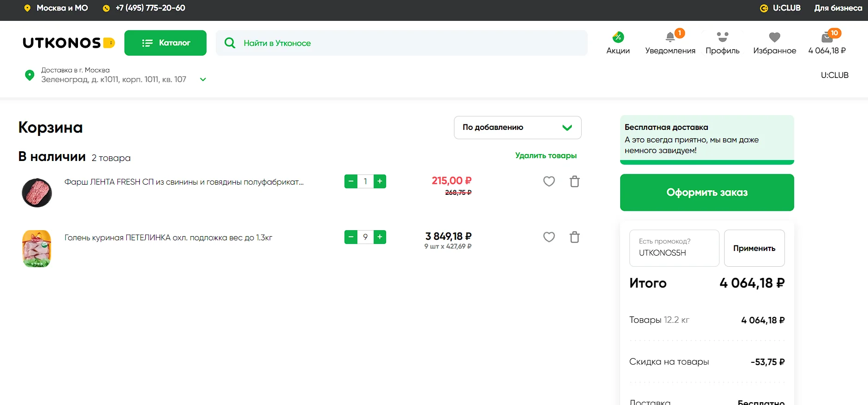Open the По добавлению sort dropdown

point(517,128)
